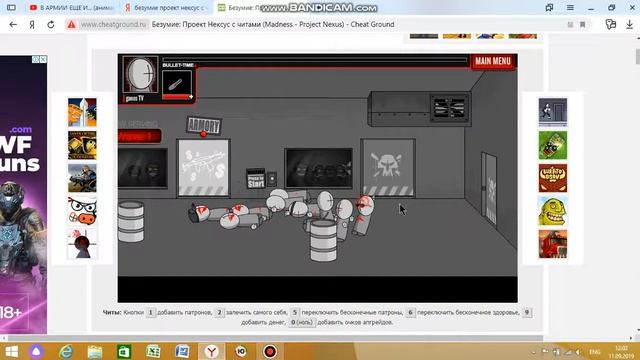Click the small switch box beside Start sign
Image resolution: width=640 pixels, height=360 pixels.
pos(272,179)
